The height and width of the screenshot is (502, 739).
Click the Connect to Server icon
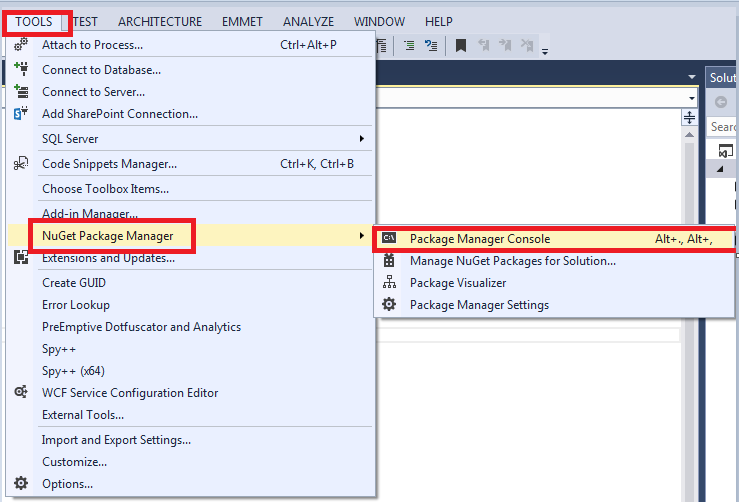[21, 91]
